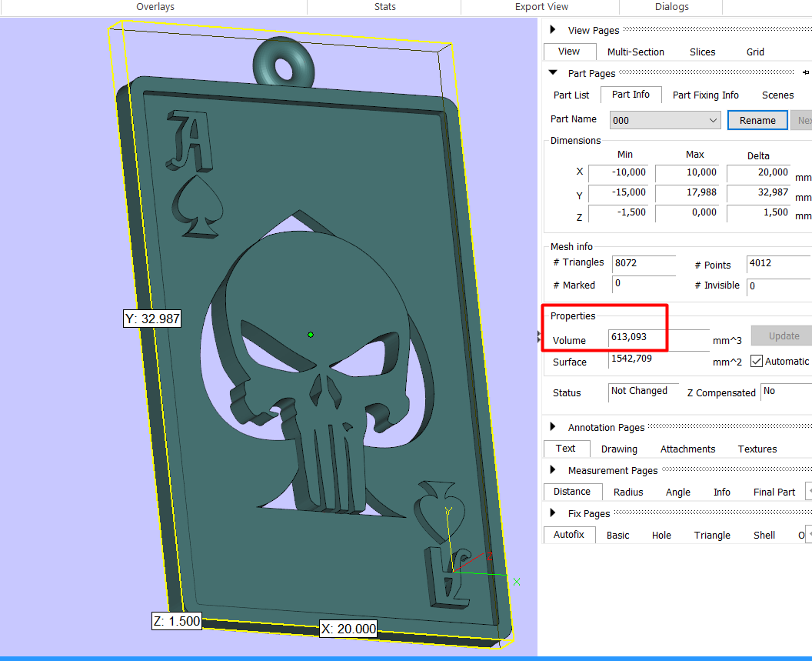Switch to the Multi-Section tab
This screenshot has width=812, height=661.
tap(635, 52)
